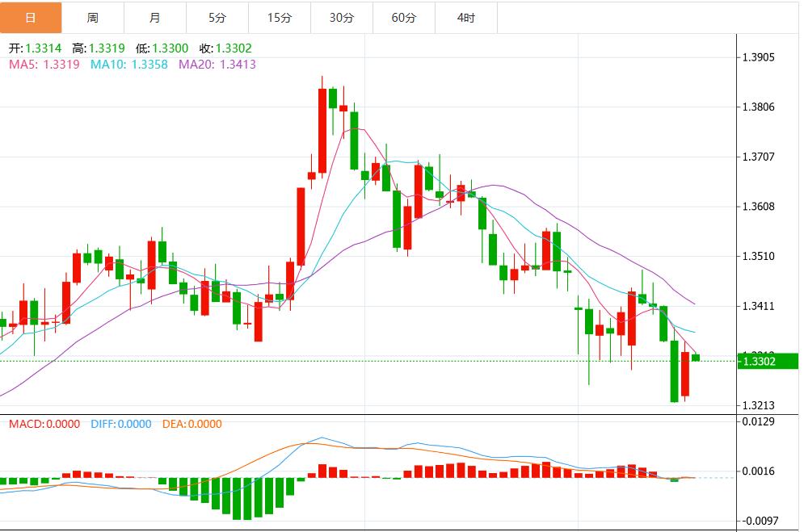Image resolution: width=804 pixels, height=532 pixels.
Task: Click the DEA:0.0000 label
Action: (192, 424)
